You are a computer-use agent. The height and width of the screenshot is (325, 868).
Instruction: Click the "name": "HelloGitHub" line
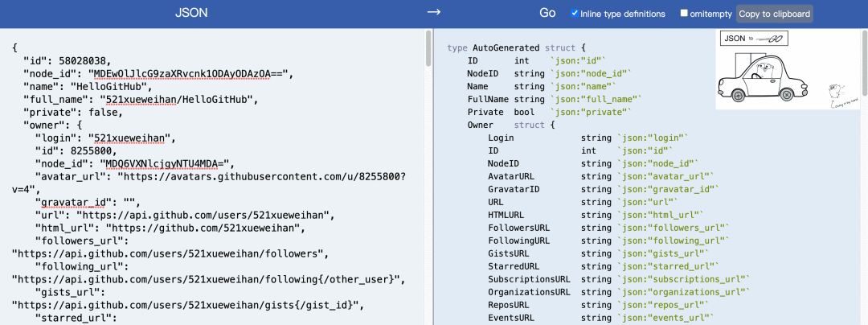[x=88, y=86]
